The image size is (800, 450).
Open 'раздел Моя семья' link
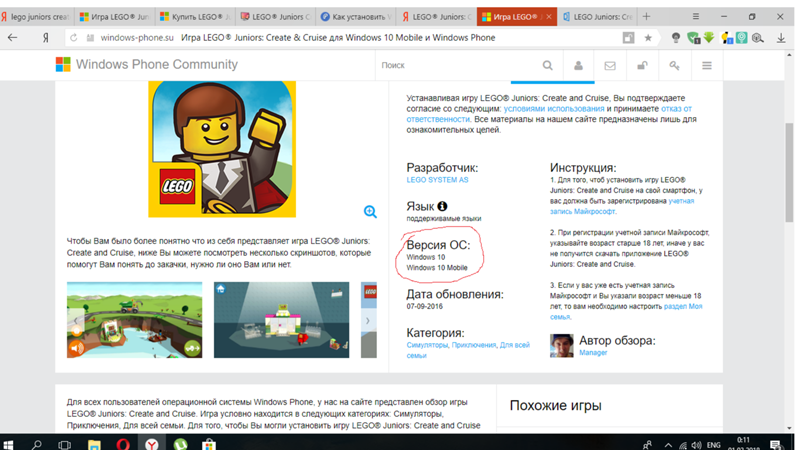click(x=626, y=311)
